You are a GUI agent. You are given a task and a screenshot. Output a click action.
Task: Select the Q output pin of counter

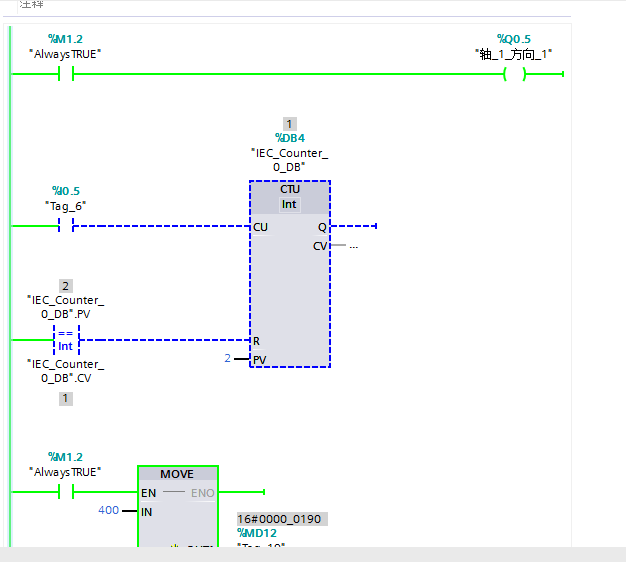point(322,227)
